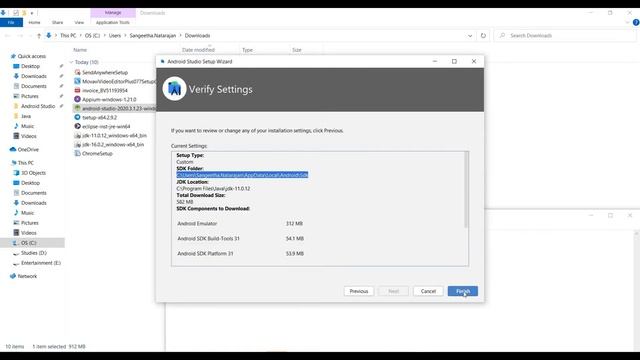Open Videos under Quick access
640x360 pixels.
29,136
